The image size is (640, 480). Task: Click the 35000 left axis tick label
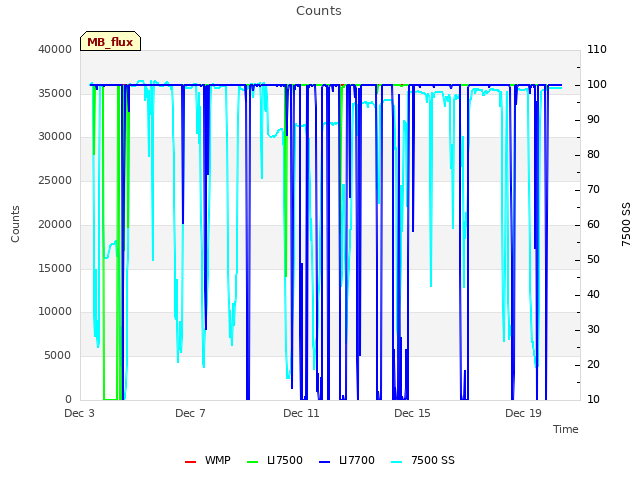[x=55, y=93]
